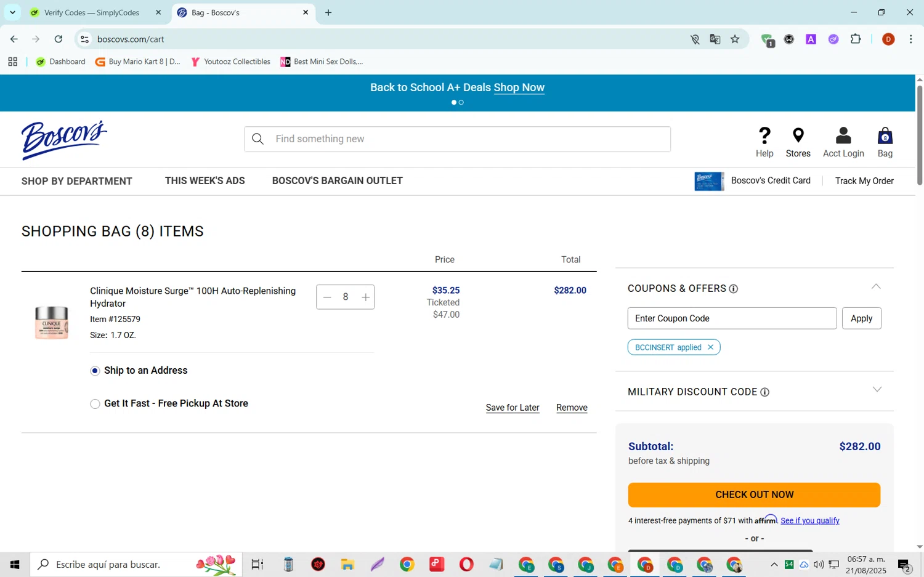Viewport: 924px width, 577px height.
Task: Click the site information icon before URL
Action: coord(85,39)
